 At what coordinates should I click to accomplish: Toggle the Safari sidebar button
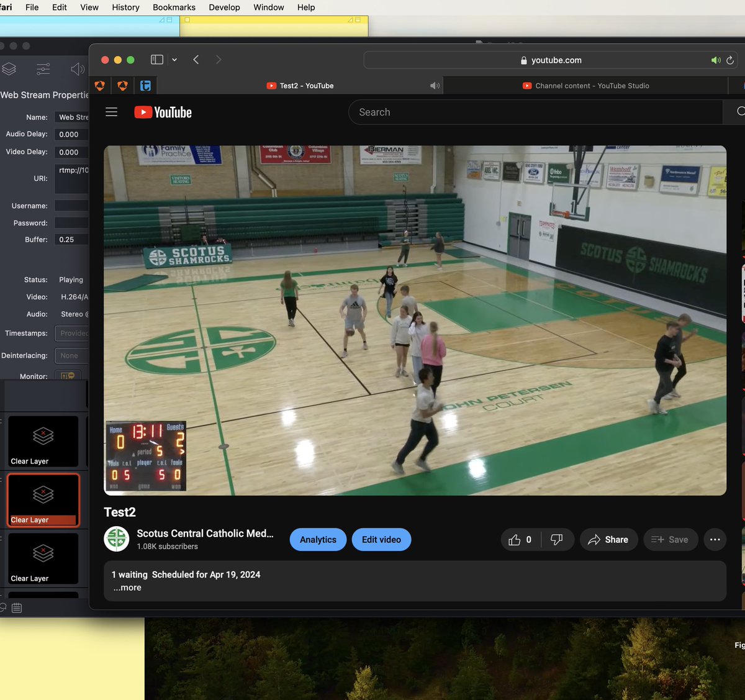(157, 60)
